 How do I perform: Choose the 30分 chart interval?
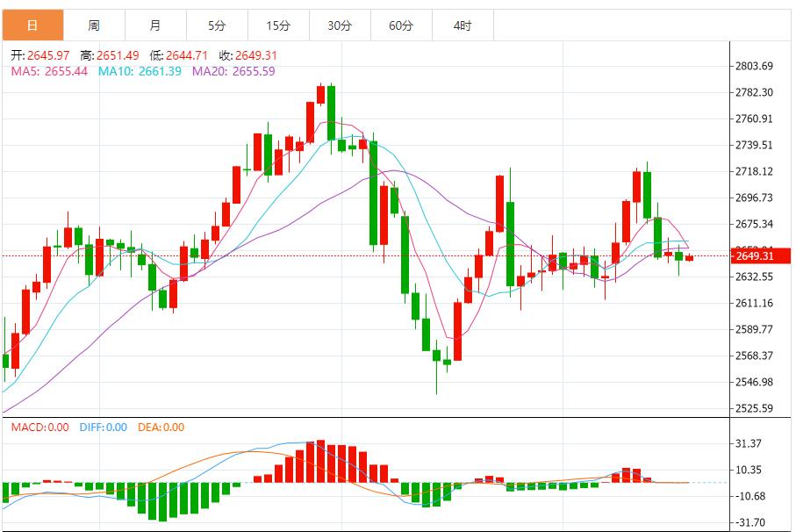[340, 25]
